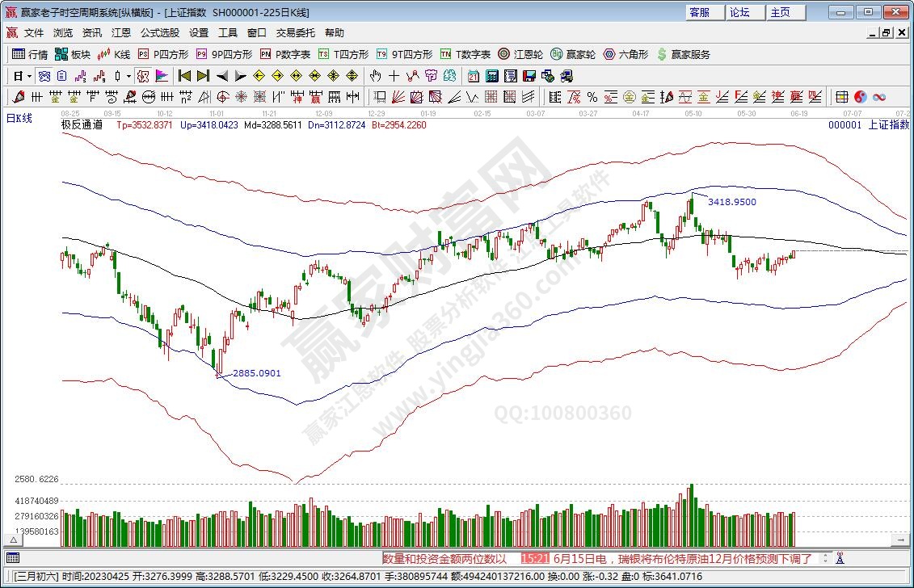Click the scrolling news headline about 瑞银

[x=683, y=558]
